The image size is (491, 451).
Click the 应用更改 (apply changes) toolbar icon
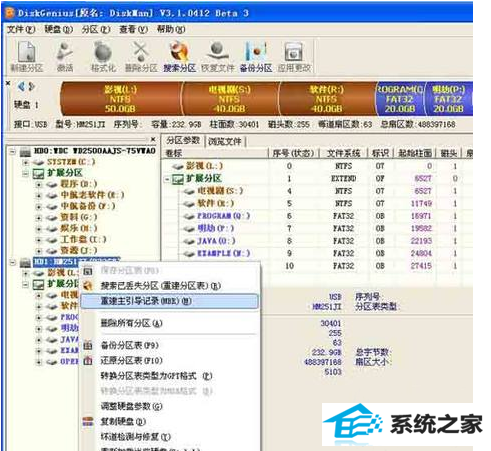(294, 57)
